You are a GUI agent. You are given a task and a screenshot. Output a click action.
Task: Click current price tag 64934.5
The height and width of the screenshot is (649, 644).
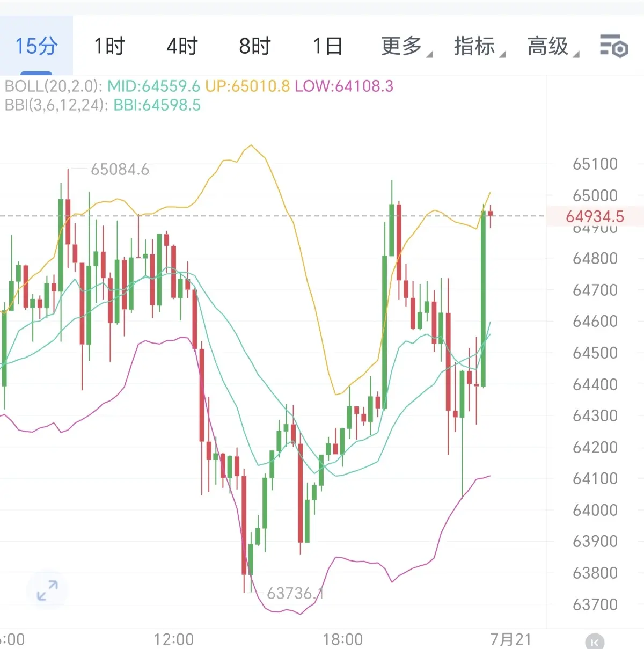click(x=595, y=216)
